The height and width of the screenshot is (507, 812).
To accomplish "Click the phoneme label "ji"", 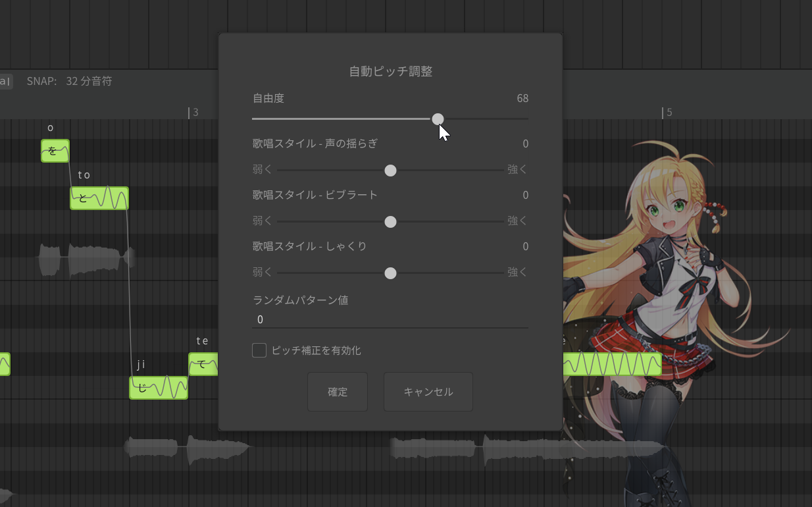I will coord(140,365).
